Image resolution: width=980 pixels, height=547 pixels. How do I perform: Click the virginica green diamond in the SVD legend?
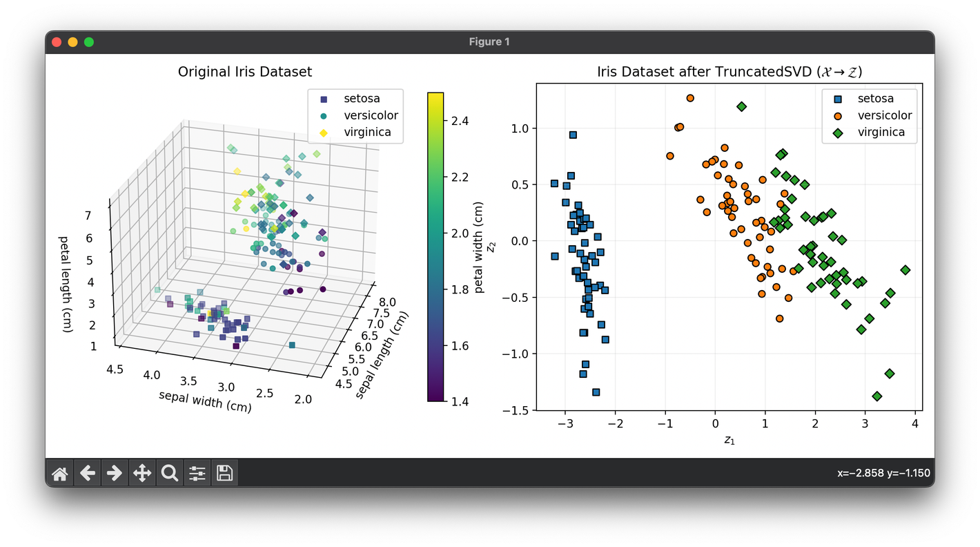837,132
